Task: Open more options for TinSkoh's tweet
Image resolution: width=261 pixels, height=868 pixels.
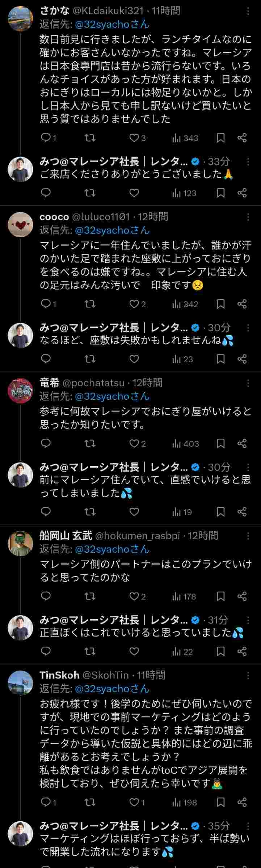Action: point(248,675)
